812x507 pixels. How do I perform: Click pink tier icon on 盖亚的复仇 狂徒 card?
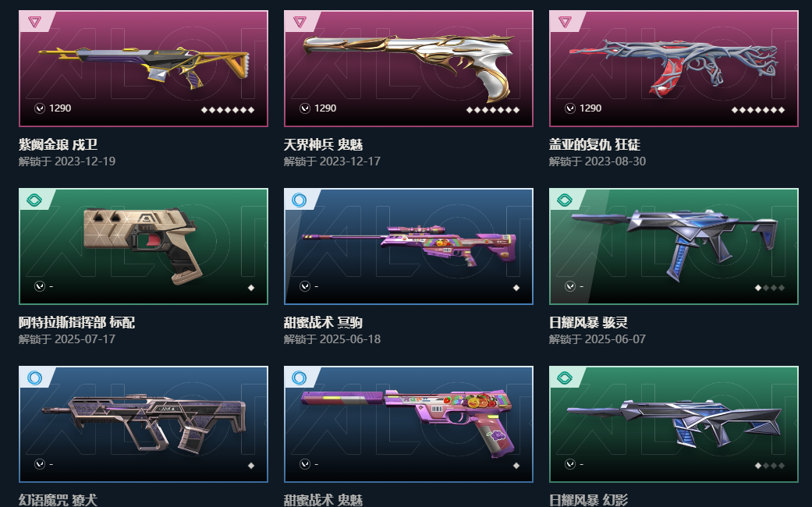point(565,22)
